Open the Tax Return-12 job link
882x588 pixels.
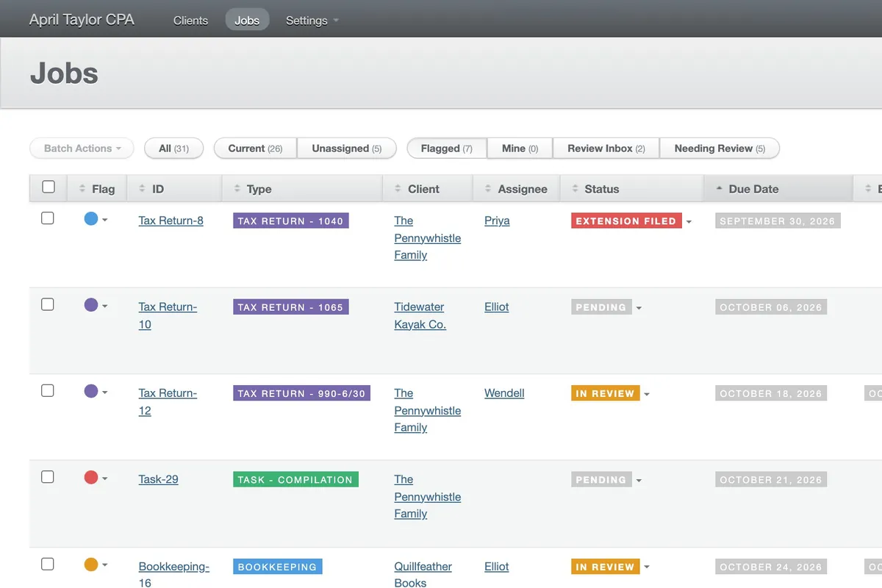click(x=168, y=401)
